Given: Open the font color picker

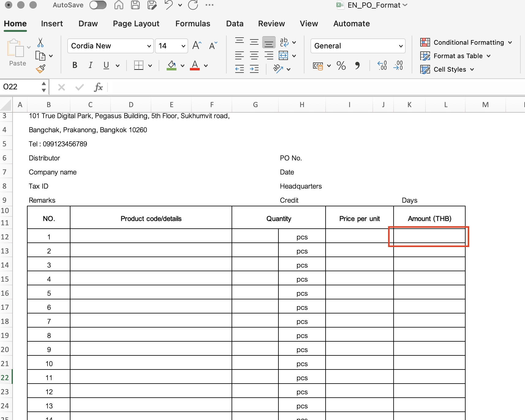Looking at the screenshot, I should coord(195,66).
